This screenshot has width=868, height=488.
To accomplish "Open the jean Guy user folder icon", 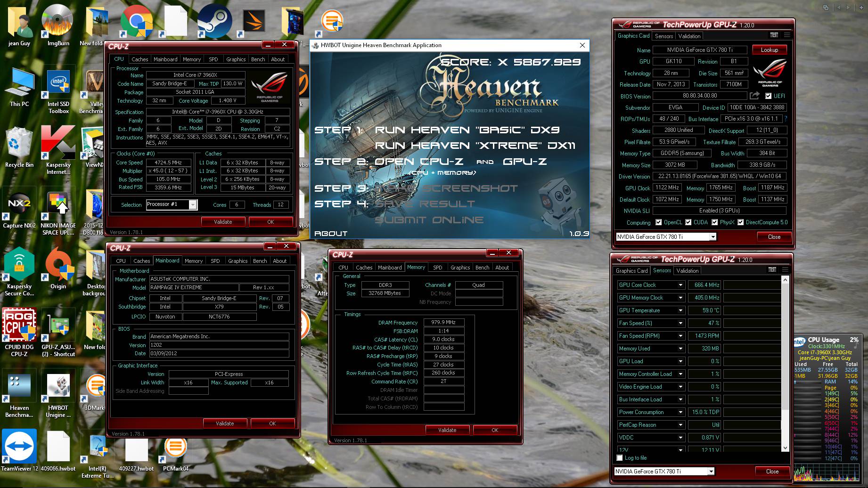I will tap(19, 26).
